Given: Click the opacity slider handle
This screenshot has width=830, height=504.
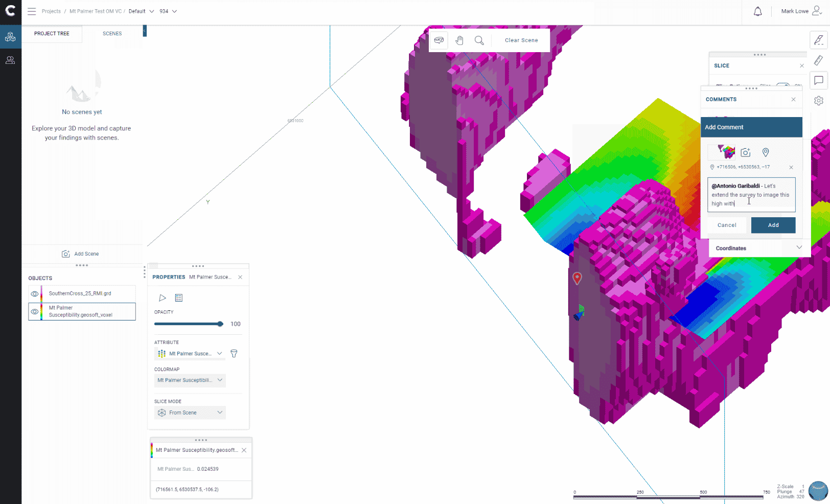Looking at the screenshot, I should coord(220,324).
